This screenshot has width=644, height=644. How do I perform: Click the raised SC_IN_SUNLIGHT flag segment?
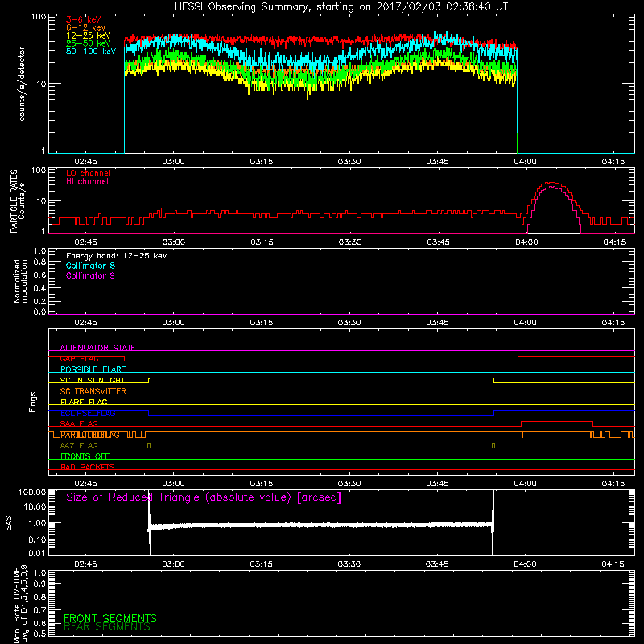point(321,378)
